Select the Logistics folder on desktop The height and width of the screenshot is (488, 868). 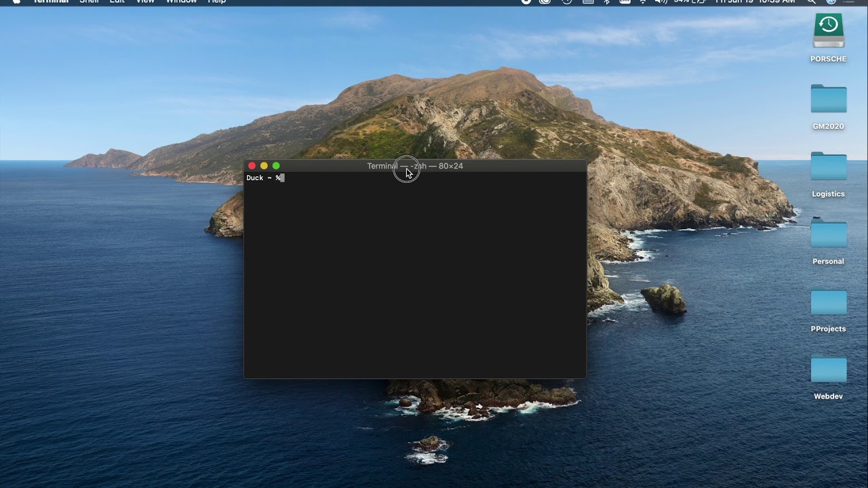(829, 167)
